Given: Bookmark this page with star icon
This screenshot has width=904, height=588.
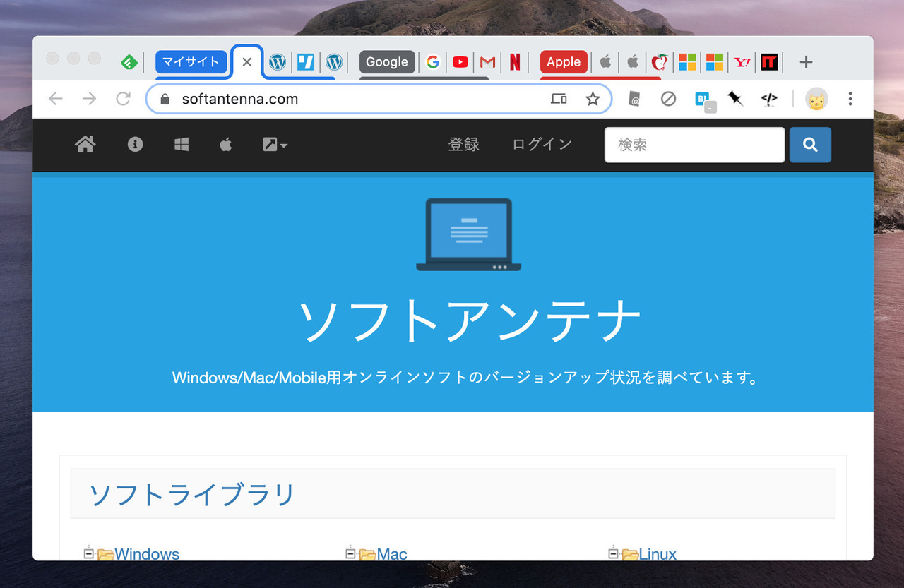Looking at the screenshot, I should point(593,99).
